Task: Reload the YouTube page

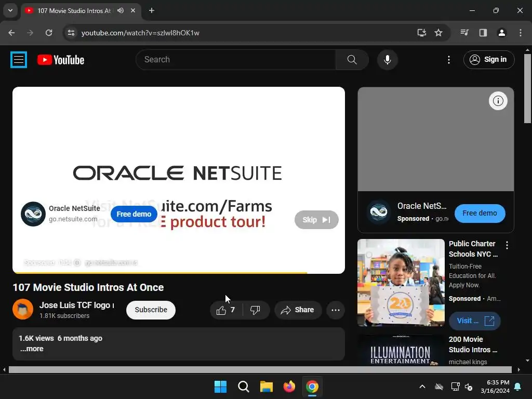Action: point(49,33)
